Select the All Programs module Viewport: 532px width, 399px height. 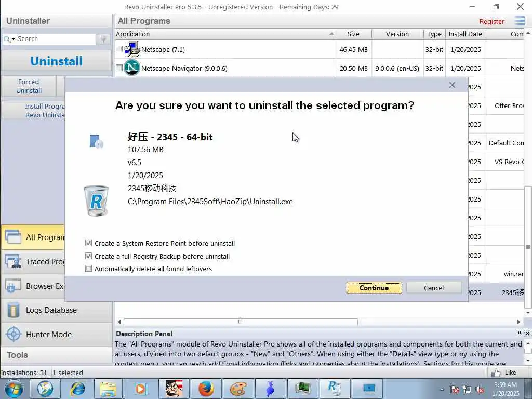pos(33,237)
